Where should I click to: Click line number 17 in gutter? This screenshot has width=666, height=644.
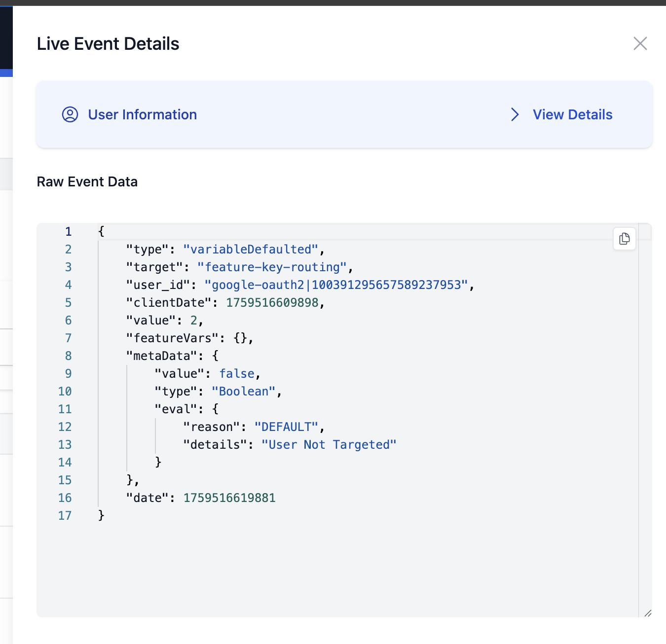click(65, 516)
